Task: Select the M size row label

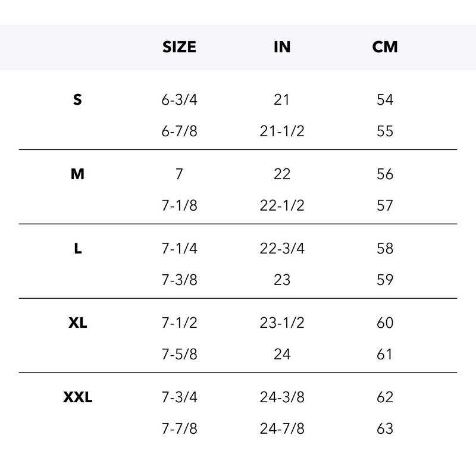Action: (x=77, y=174)
